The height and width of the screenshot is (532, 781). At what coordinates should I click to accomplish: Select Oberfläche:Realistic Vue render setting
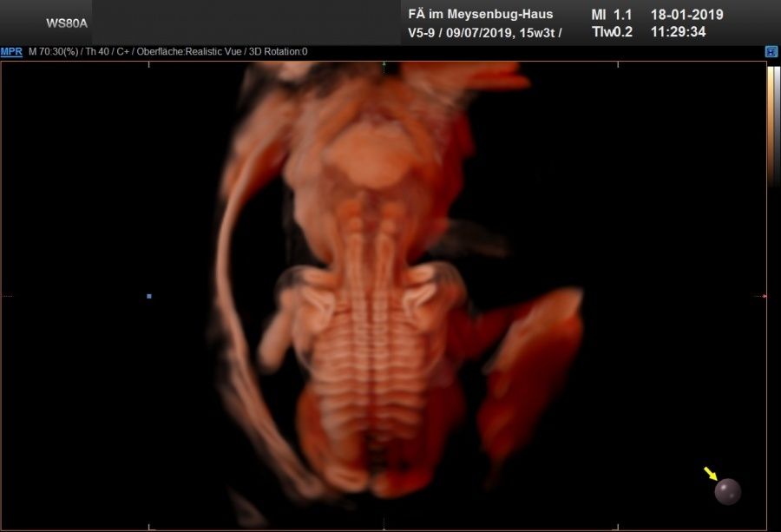(x=196, y=52)
